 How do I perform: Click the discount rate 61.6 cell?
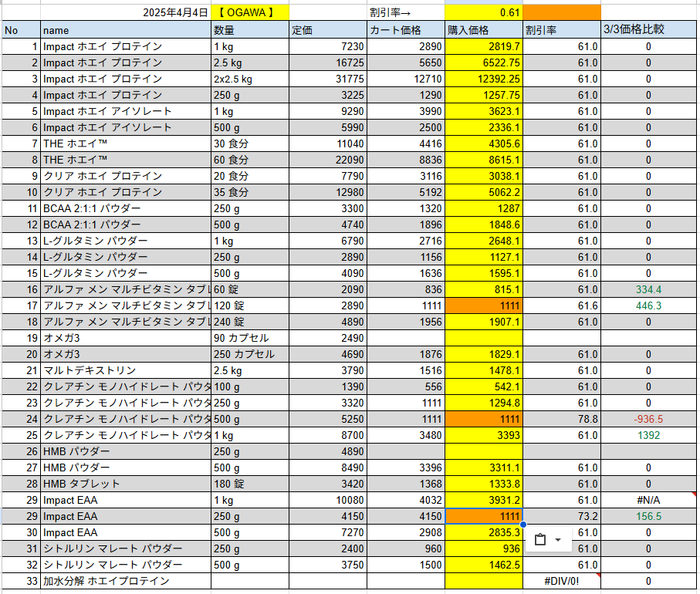[x=562, y=305]
